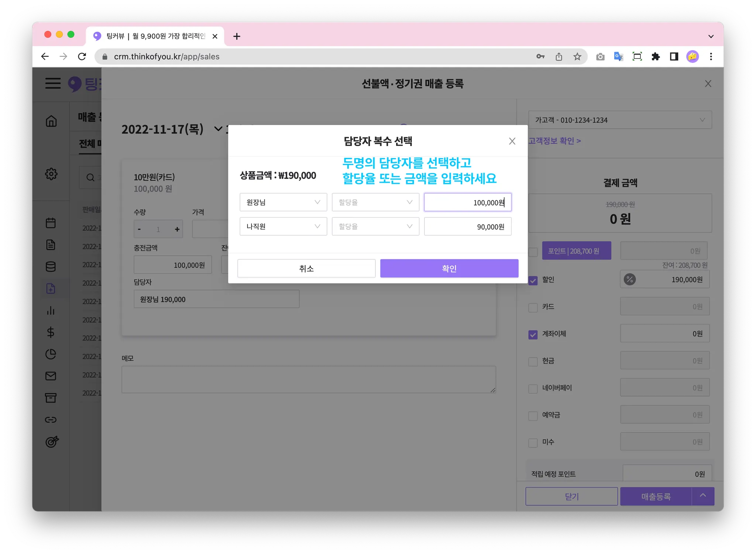Click the home icon in sidebar
The height and width of the screenshot is (554, 756).
pos(51,121)
